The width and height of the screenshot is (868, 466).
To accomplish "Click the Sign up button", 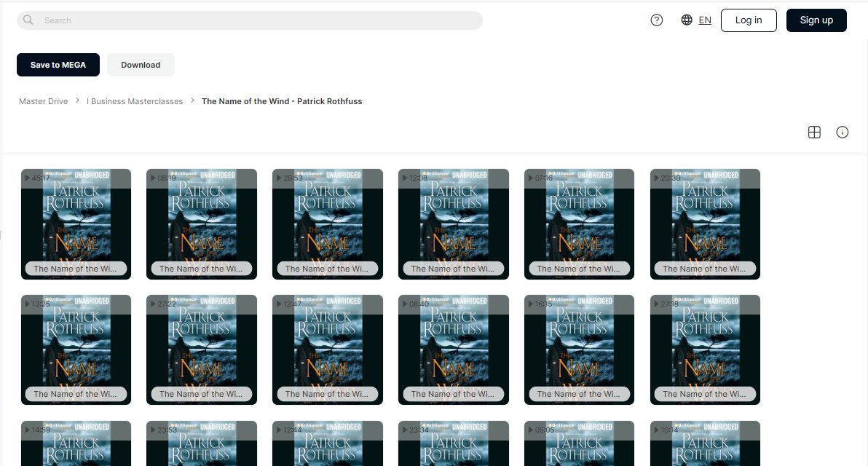I will tap(816, 20).
